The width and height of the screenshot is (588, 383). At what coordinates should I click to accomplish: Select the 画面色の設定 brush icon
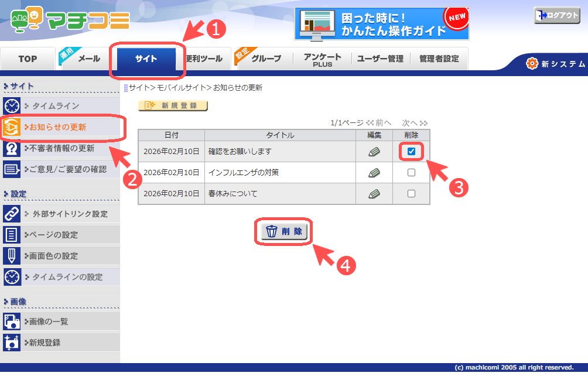(x=12, y=256)
